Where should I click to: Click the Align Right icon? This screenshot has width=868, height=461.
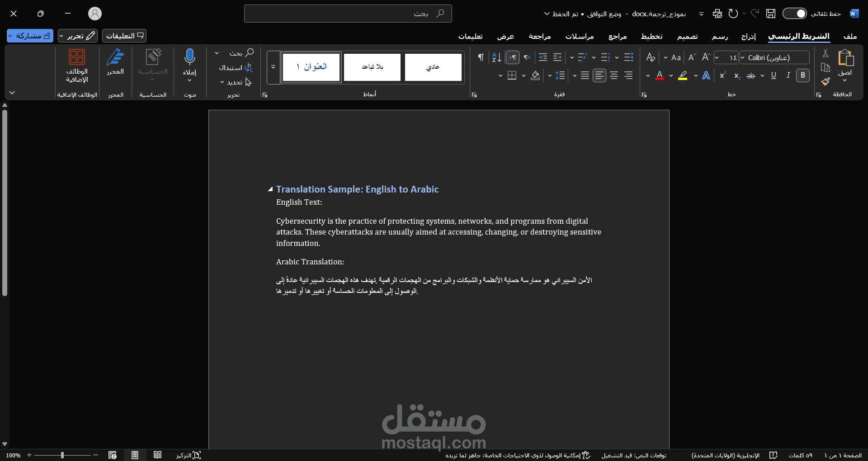(x=628, y=75)
